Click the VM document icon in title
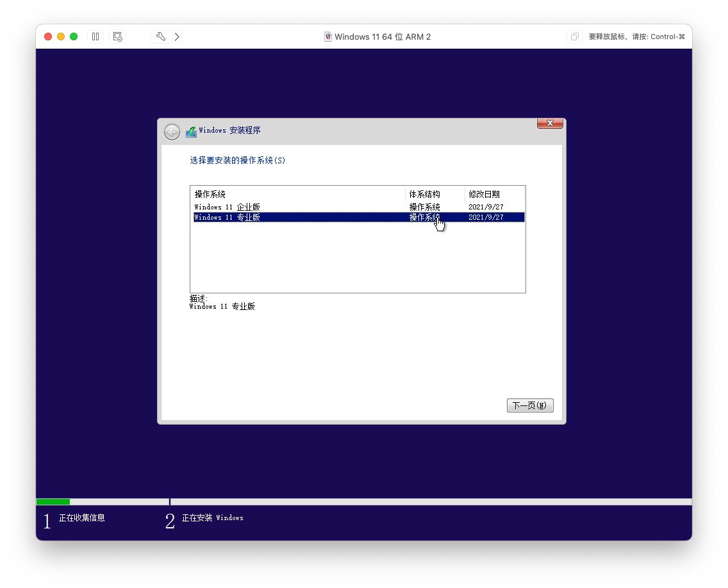This screenshot has height=588, width=728. coord(327,37)
